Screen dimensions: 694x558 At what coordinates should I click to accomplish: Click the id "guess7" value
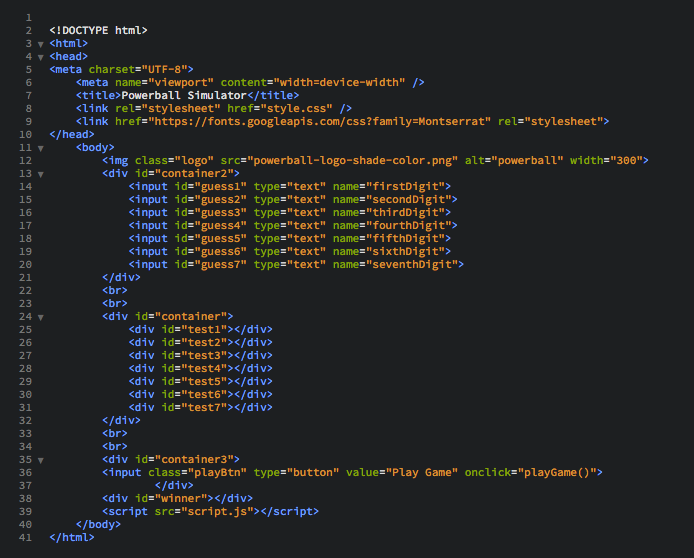point(220,265)
